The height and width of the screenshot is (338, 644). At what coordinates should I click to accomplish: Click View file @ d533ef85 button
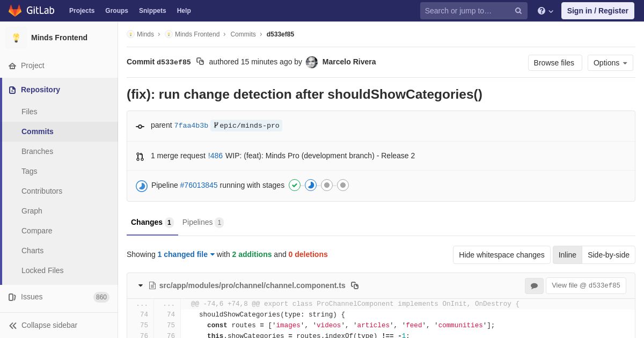586,285
